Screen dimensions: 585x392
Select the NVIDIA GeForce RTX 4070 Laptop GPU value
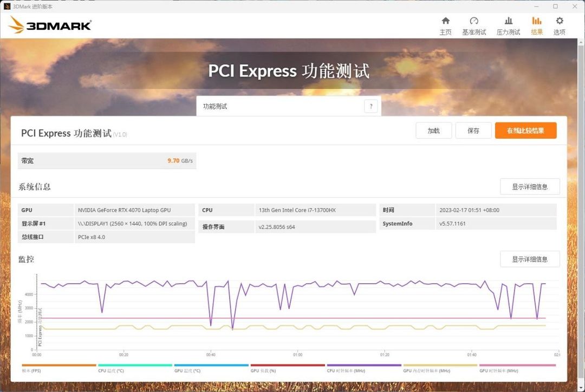point(124,210)
